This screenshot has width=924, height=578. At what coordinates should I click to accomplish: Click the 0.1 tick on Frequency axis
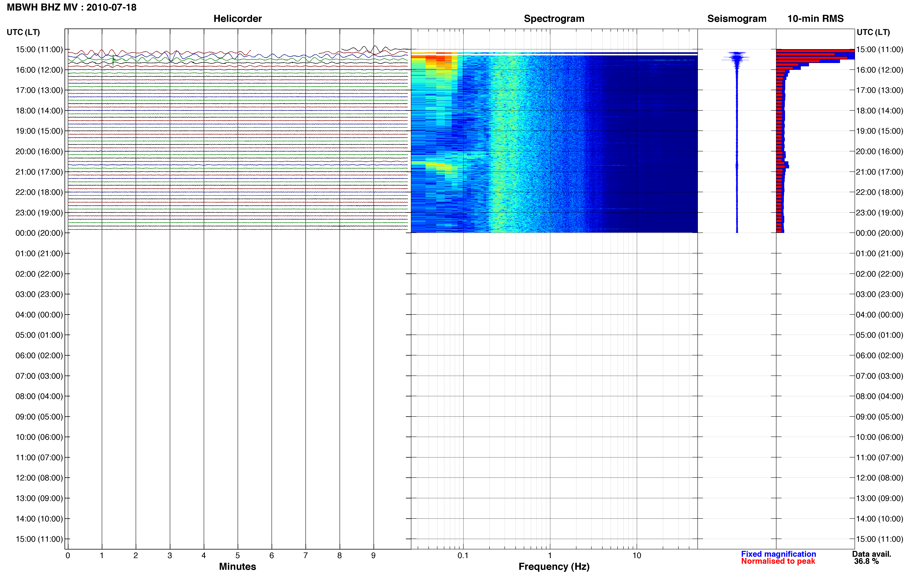tap(463, 555)
